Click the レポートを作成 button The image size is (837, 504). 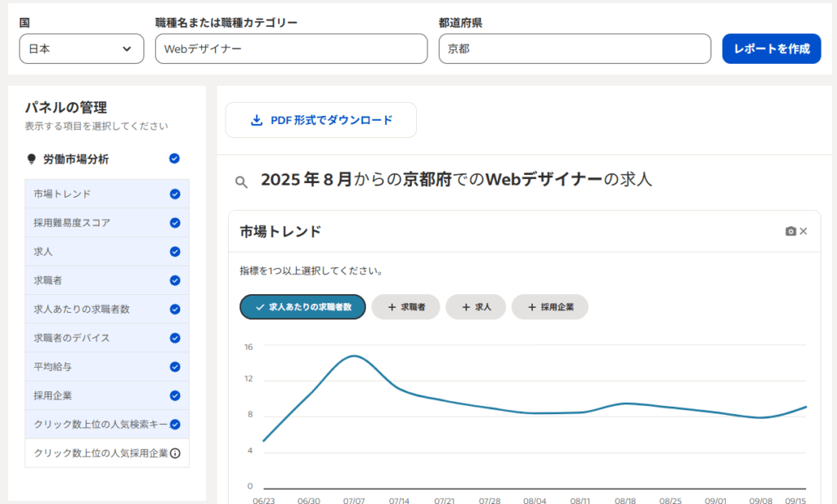point(771,49)
